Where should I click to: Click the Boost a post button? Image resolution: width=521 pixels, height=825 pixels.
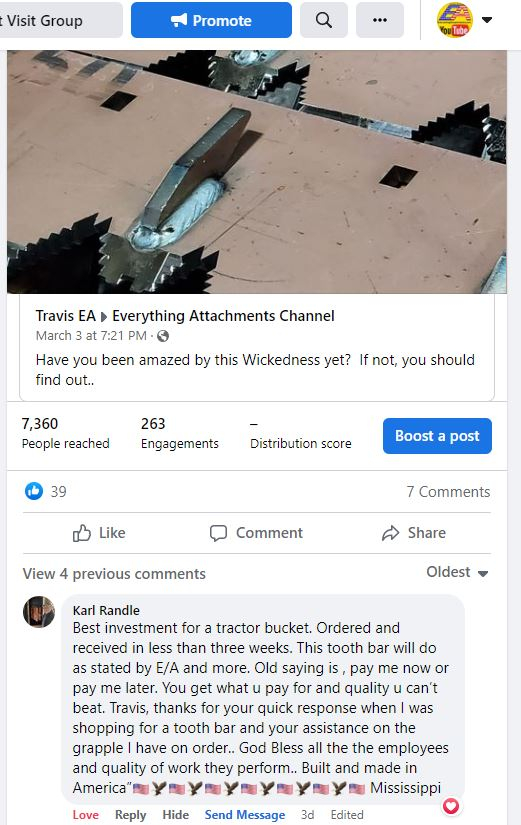(437, 436)
